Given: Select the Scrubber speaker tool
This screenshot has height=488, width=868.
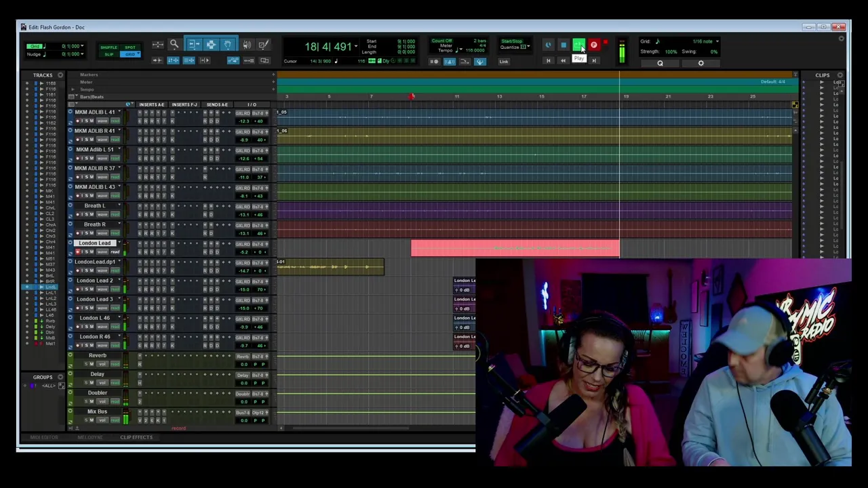Looking at the screenshot, I should tap(247, 45).
